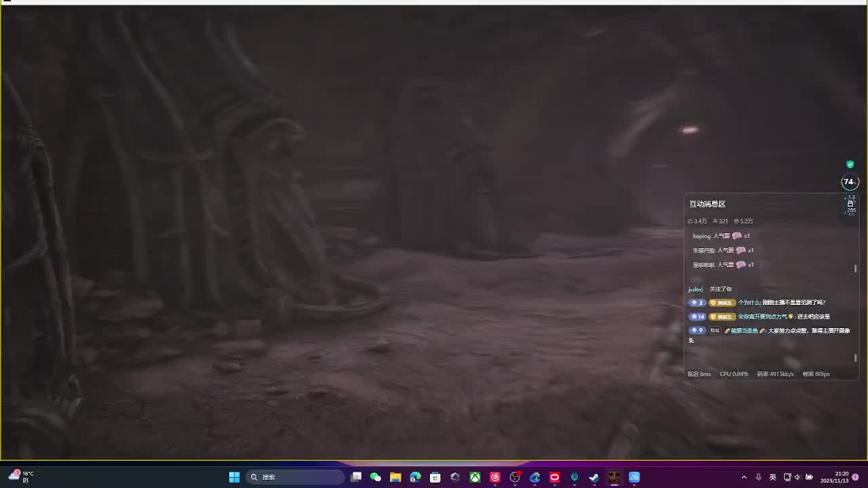Screen dimensions: 868x488
Task: Click the green shield security icon
Action: [850, 164]
